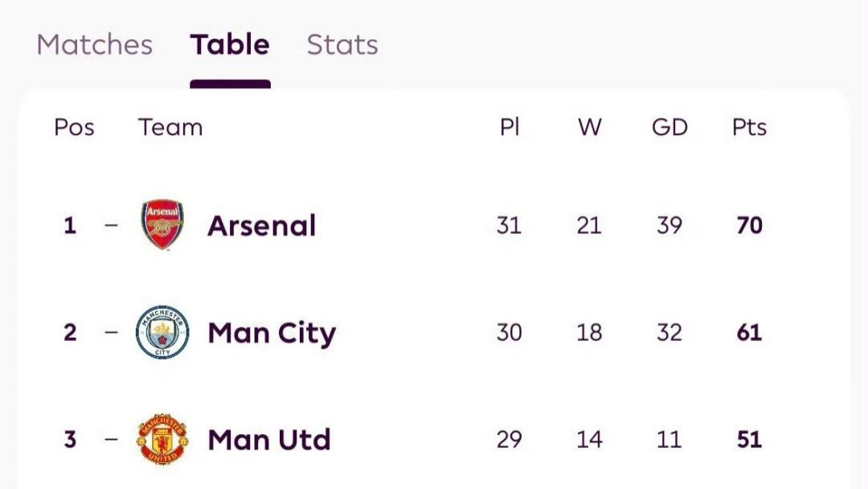Tap Man Utd's 51 points value
This screenshot has height=489, width=868.
coord(749,440)
